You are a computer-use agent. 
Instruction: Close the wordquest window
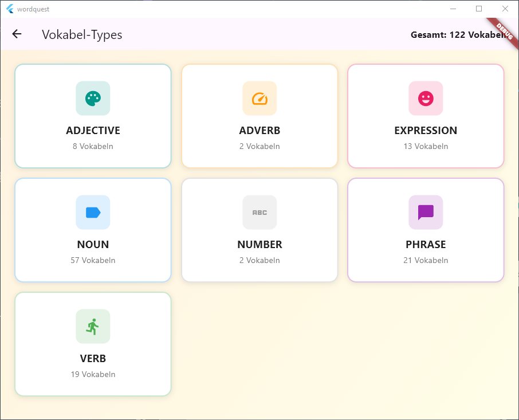point(505,9)
